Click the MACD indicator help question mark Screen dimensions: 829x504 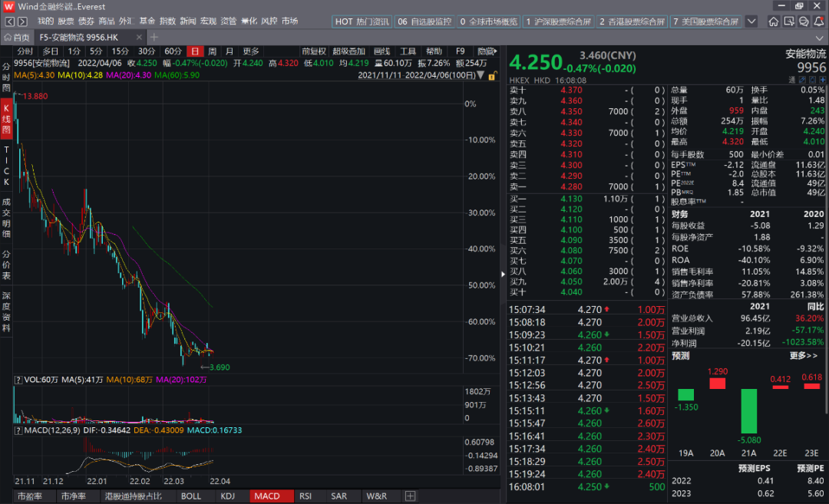pyautogui.click(x=18, y=430)
